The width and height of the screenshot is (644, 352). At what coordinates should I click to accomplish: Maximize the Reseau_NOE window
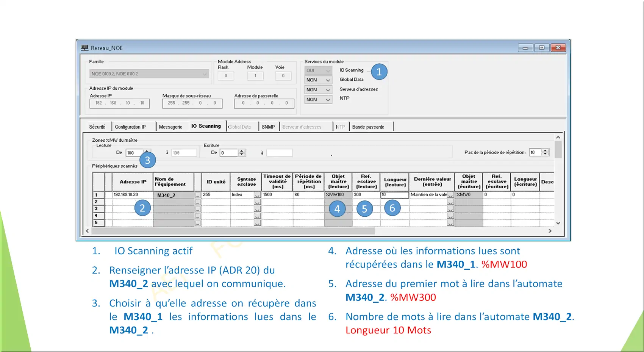542,48
